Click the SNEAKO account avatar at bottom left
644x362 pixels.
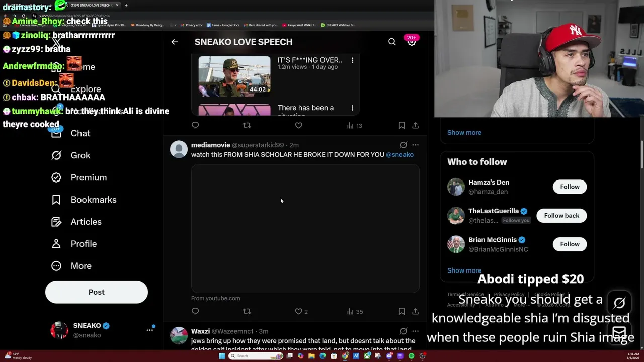(59, 330)
